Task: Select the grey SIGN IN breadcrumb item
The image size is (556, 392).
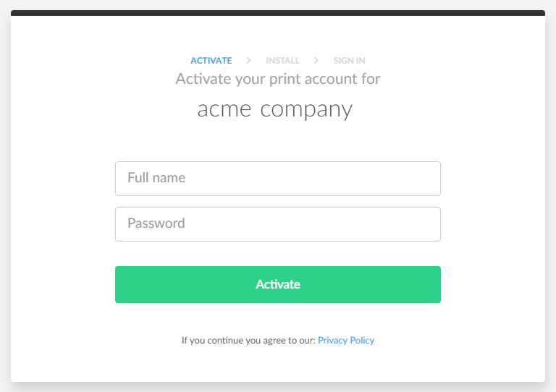Action: click(349, 61)
